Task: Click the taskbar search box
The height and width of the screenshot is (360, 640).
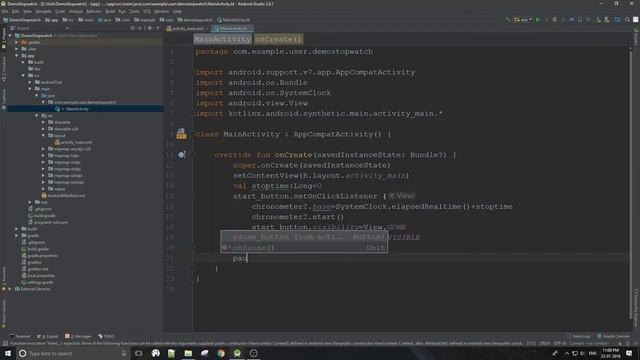Action: click(73, 353)
